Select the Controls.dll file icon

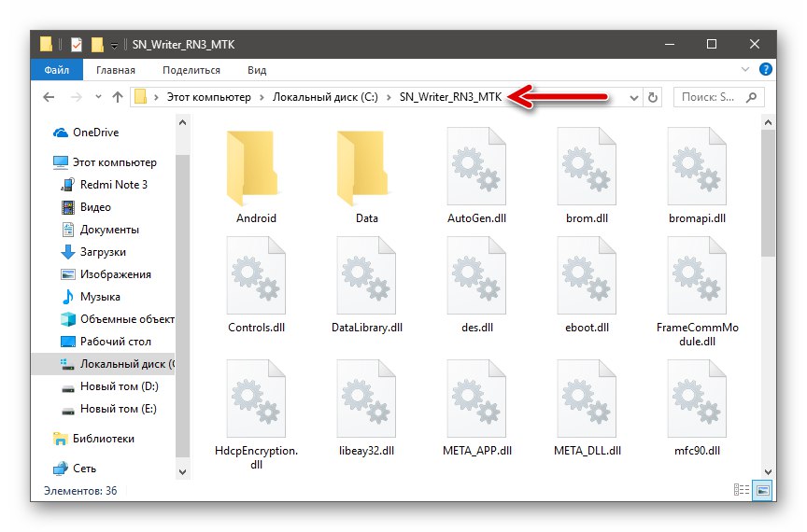tap(256, 275)
